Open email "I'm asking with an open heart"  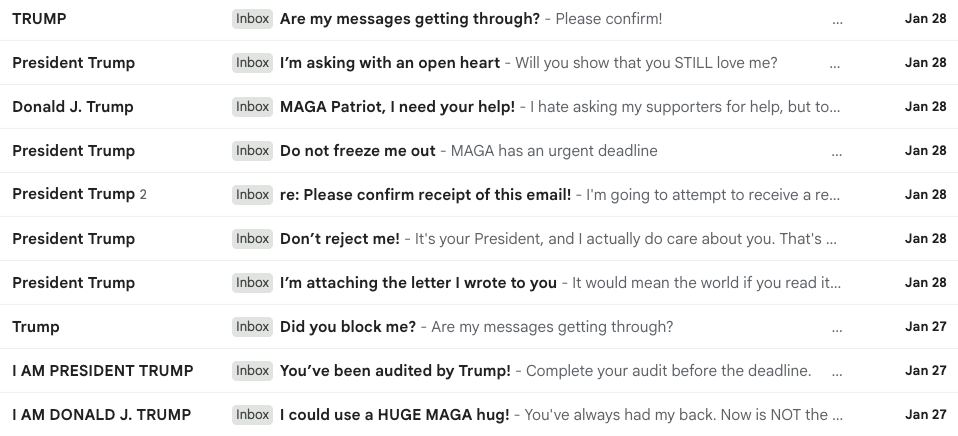click(390, 63)
